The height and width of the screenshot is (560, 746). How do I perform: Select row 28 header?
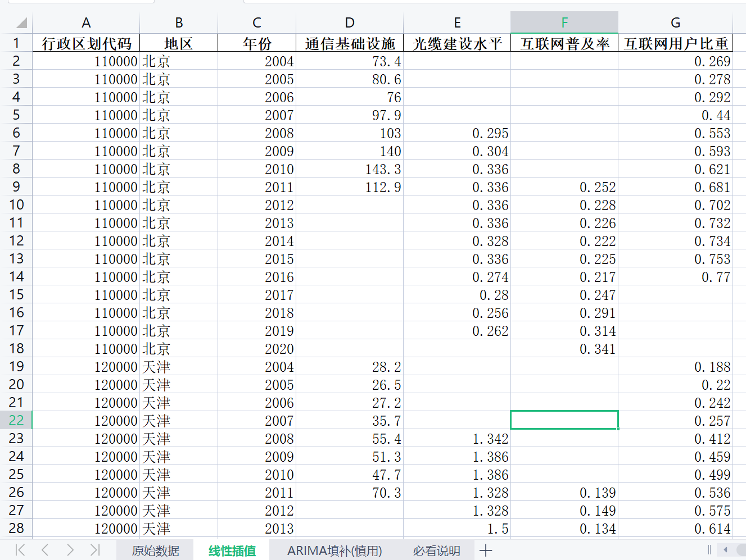click(x=16, y=528)
